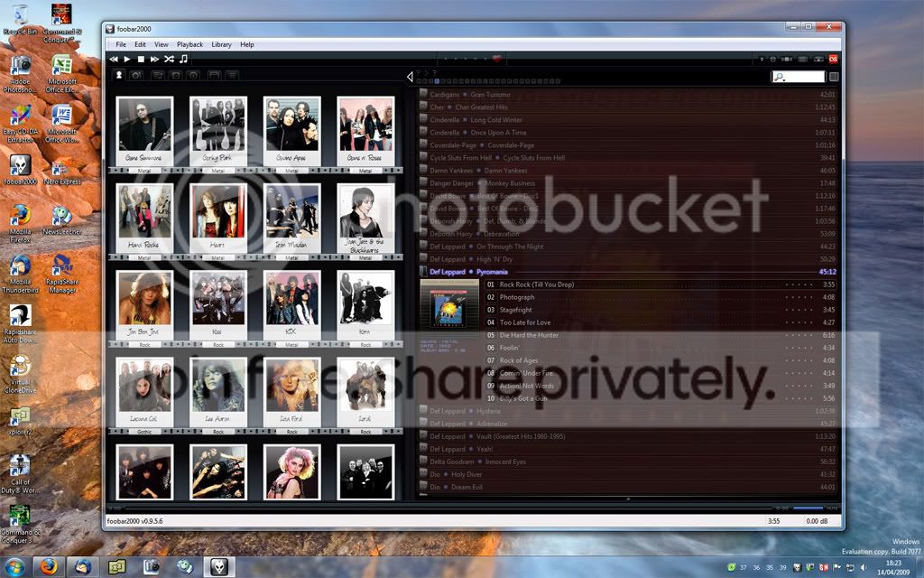Click Firefox icon in the taskbar
Screen dimensions: 924x578
49,567
